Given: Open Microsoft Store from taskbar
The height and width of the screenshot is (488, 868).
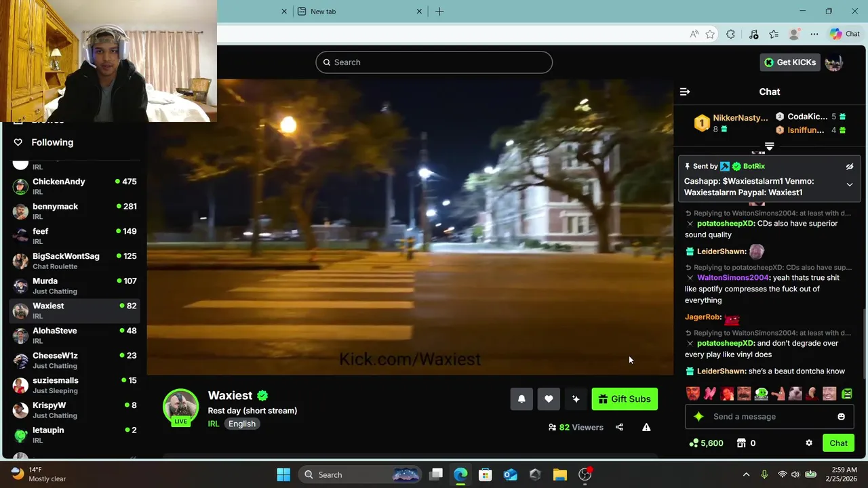Looking at the screenshot, I should (485, 474).
